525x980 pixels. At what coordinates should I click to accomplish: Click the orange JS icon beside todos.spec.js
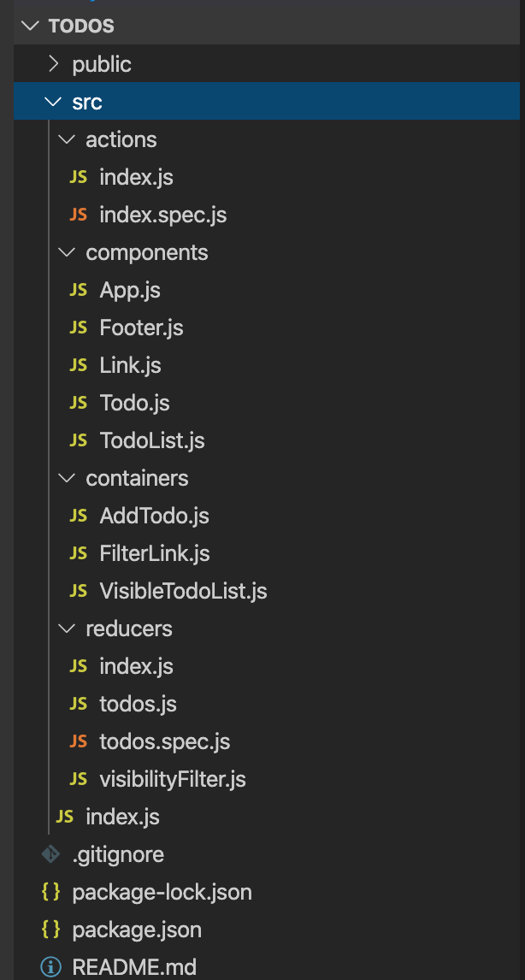click(78, 741)
